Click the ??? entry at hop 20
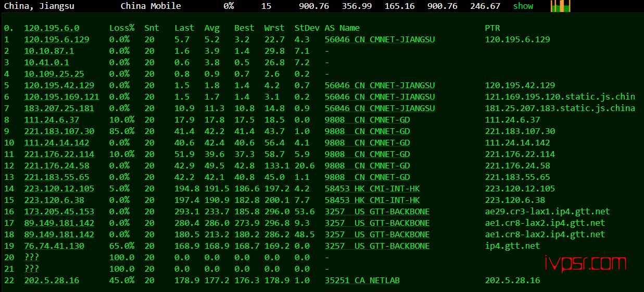The width and height of the screenshot is (644, 292). [x=32, y=258]
